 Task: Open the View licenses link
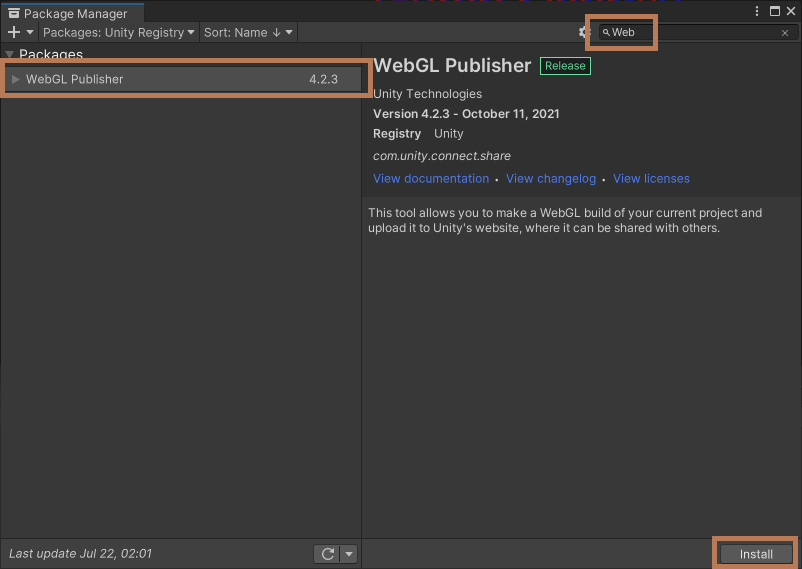(651, 179)
